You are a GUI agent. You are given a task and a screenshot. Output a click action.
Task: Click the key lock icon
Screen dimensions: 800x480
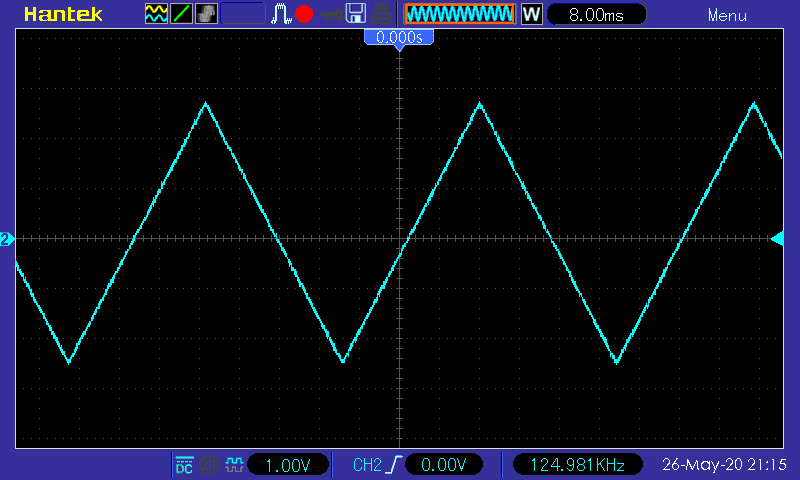pos(331,15)
